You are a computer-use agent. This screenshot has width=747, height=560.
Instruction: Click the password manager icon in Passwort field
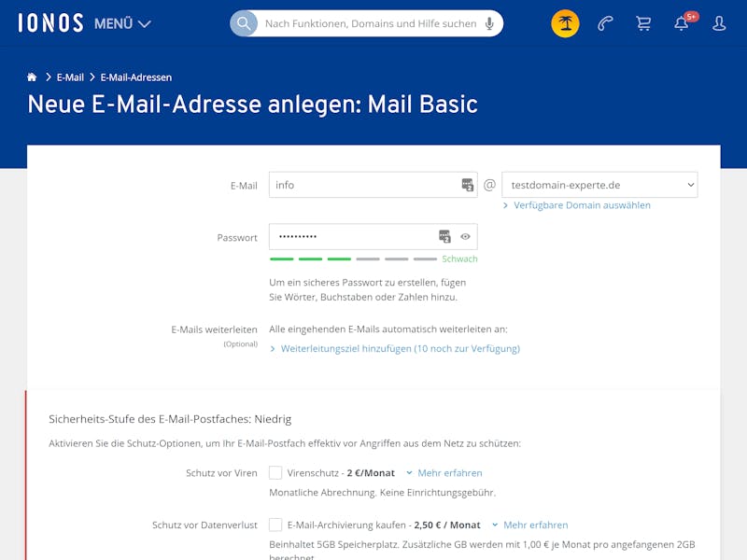444,237
